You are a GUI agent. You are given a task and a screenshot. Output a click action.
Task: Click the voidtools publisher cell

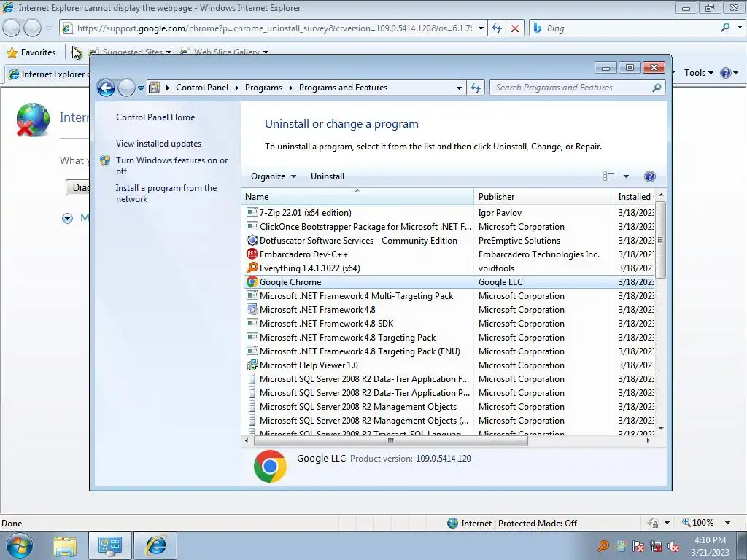(496, 268)
